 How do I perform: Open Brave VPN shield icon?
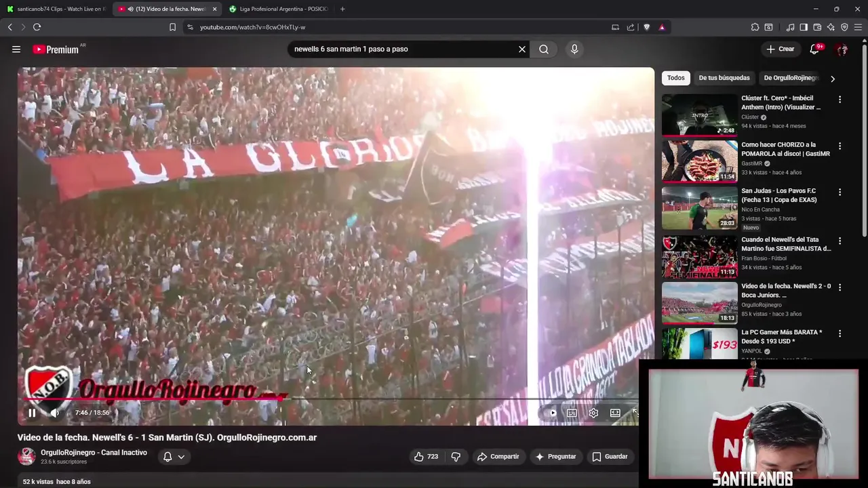click(844, 27)
